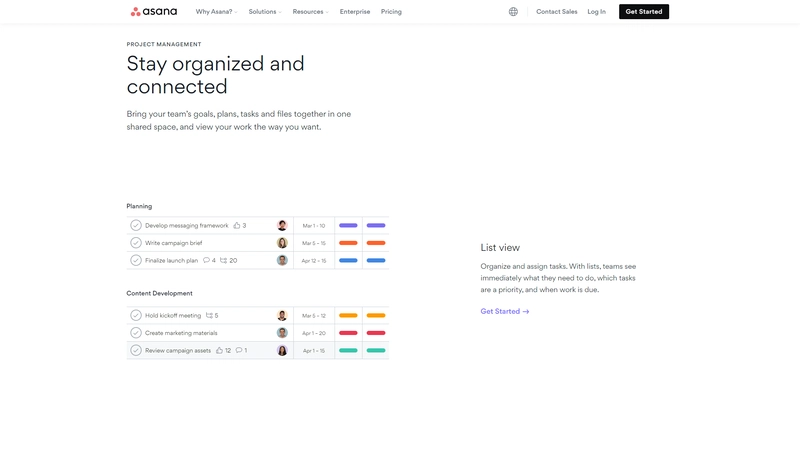
Task: Select assignee avatar for Create marketing materials
Action: [x=282, y=333]
